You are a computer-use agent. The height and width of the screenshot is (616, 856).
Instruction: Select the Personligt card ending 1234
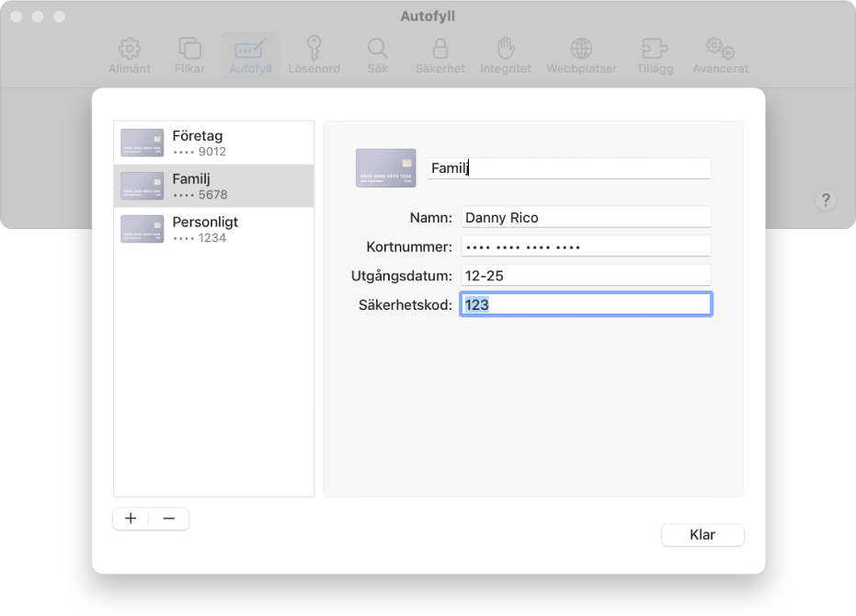tap(214, 229)
